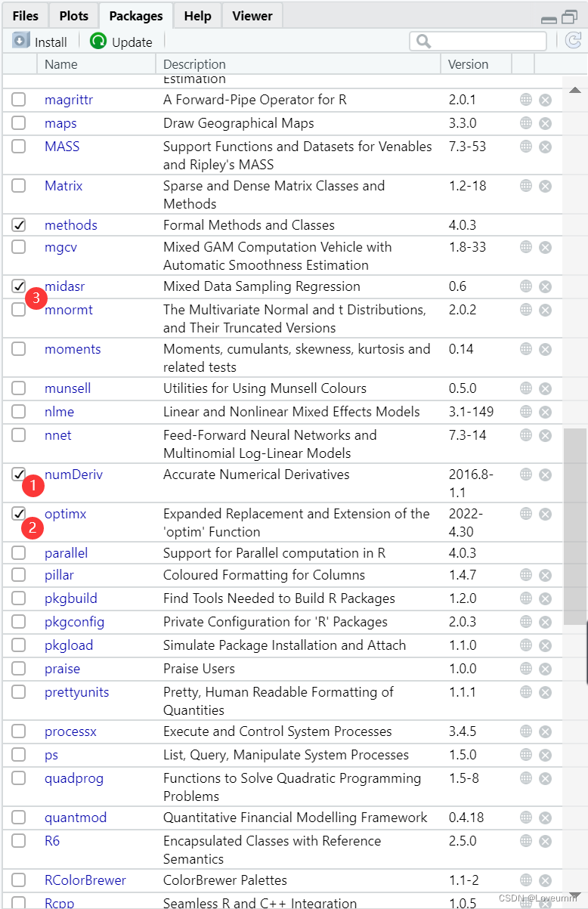Click the 'Praise Users' description

[199, 669]
